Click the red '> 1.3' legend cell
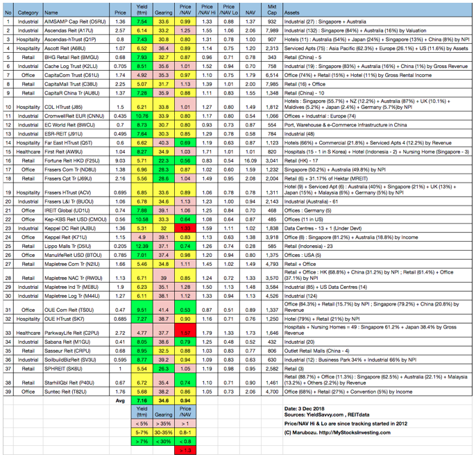Image resolution: width=476 pixels, height=459 pixels. tap(185, 450)
